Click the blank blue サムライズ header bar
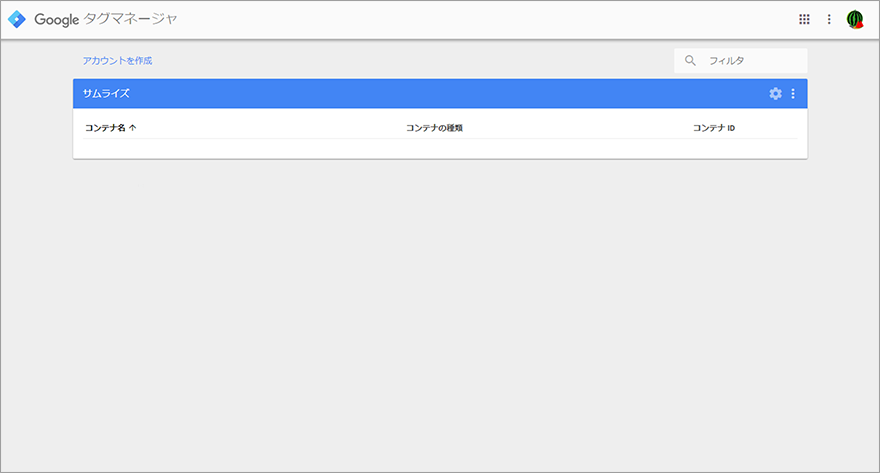 pyautogui.click(x=449, y=94)
